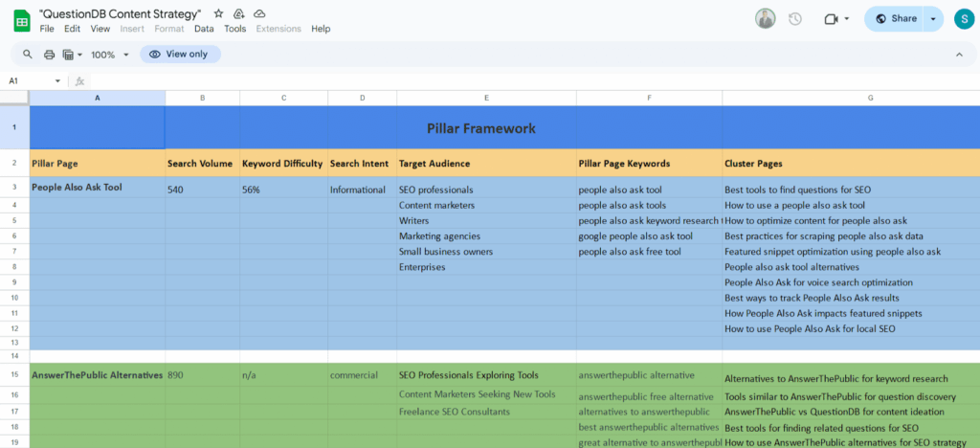980x448 pixels.
Task: Select the Informational search intent cell
Action: pyautogui.click(x=363, y=188)
